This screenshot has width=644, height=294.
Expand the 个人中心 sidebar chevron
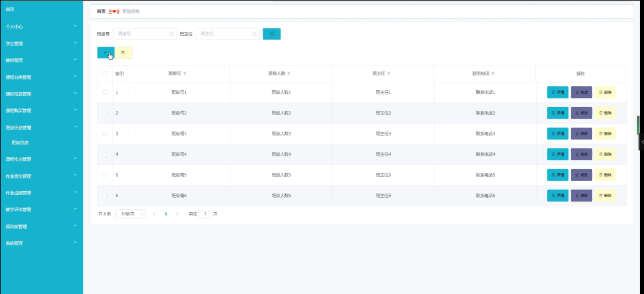(75, 25)
